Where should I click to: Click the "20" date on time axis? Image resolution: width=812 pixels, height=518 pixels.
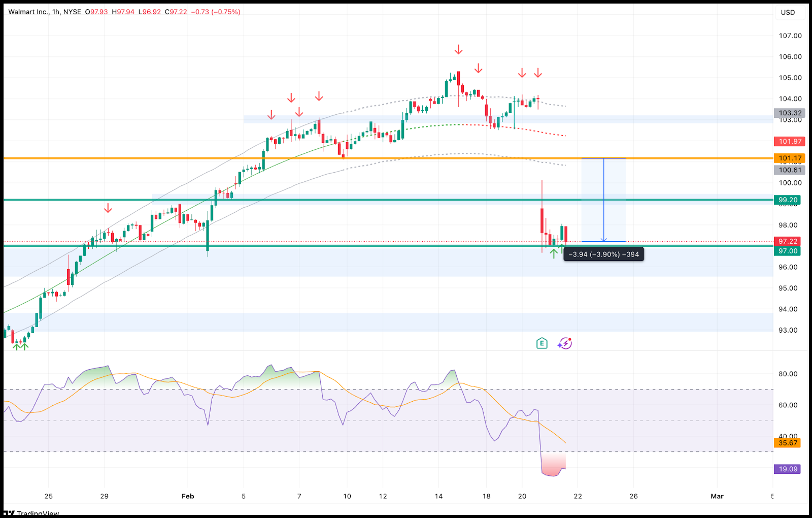[522, 496]
